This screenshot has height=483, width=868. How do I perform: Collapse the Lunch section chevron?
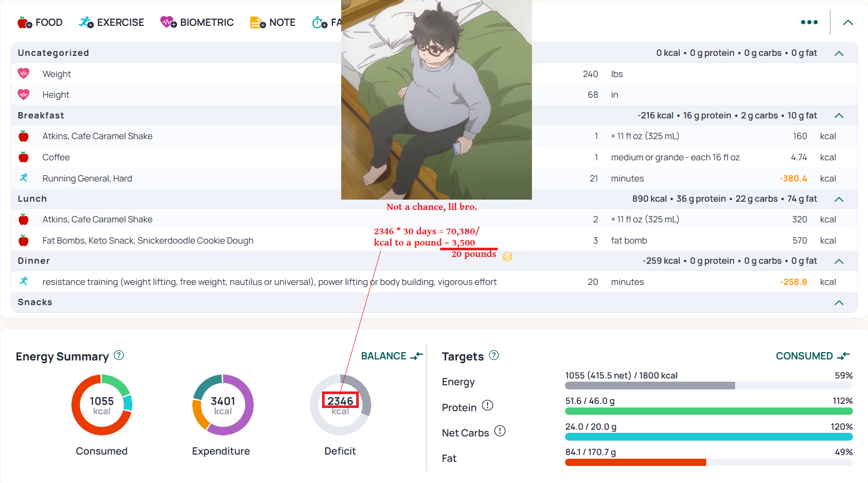pos(839,199)
